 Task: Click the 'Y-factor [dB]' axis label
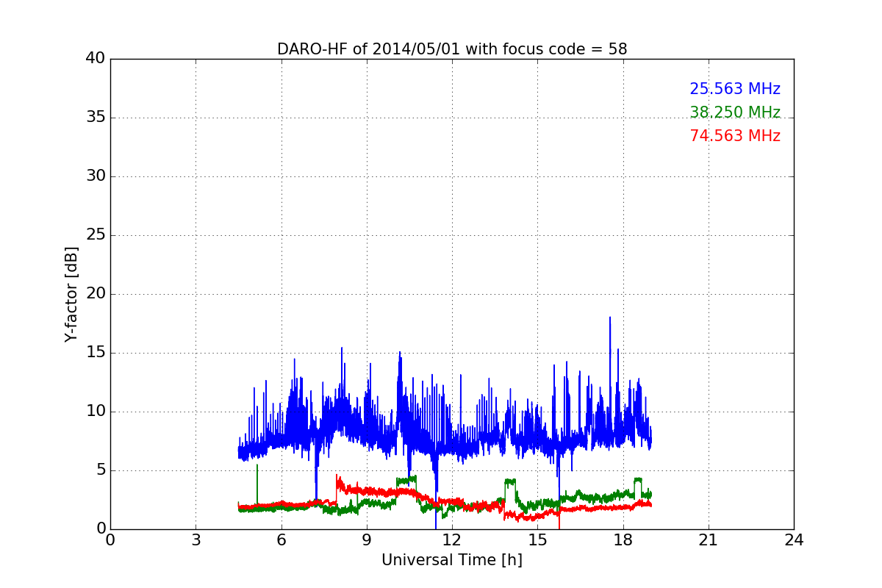[x=71, y=294]
